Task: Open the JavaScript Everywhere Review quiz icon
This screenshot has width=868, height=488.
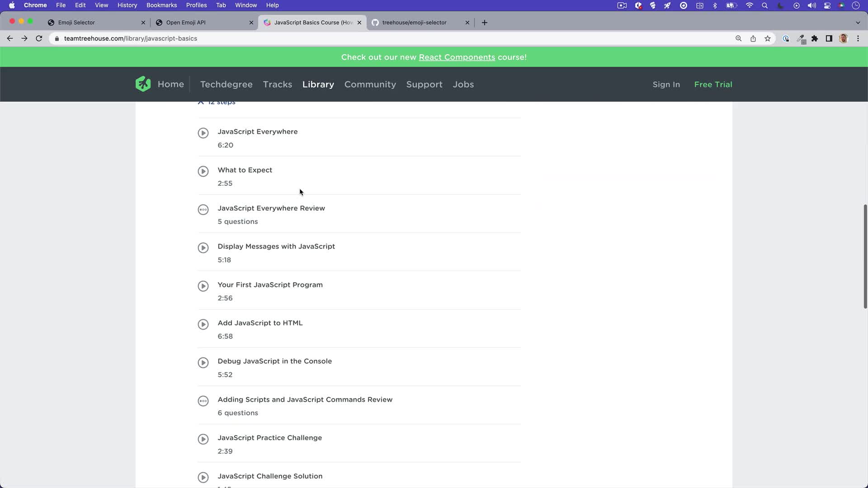Action: tap(203, 209)
